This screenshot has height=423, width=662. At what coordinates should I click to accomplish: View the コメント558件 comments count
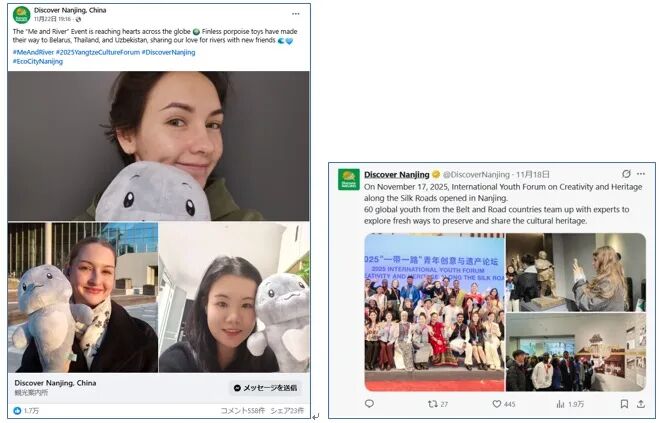[243, 410]
